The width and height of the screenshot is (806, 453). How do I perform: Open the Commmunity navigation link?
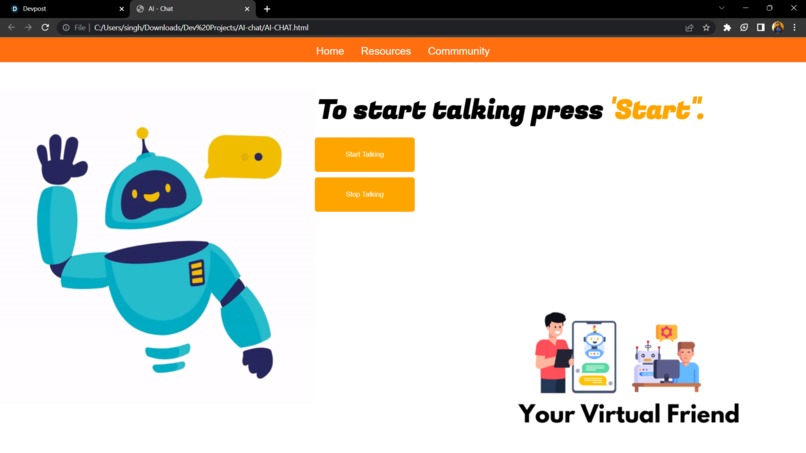pos(459,51)
